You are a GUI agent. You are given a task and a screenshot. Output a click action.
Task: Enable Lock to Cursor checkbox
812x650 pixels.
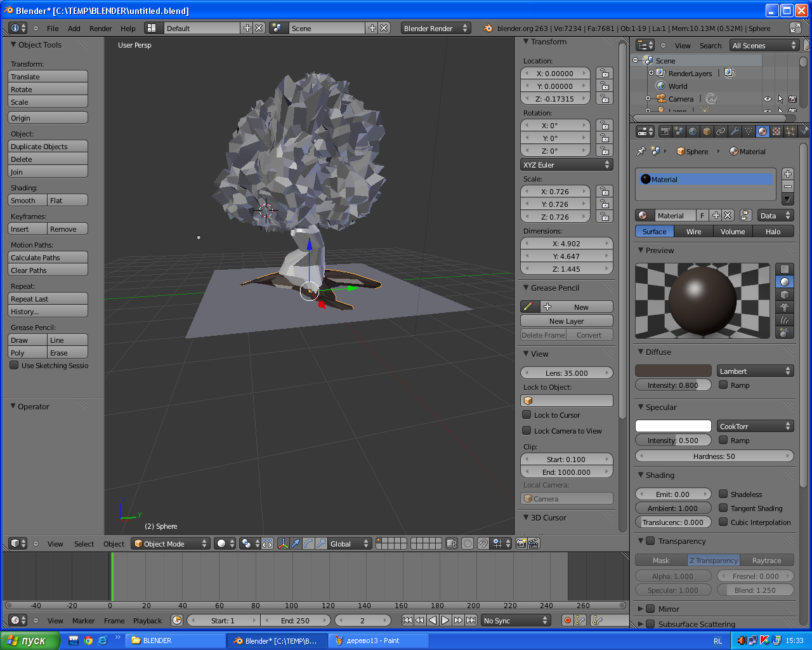[x=527, y=415]
